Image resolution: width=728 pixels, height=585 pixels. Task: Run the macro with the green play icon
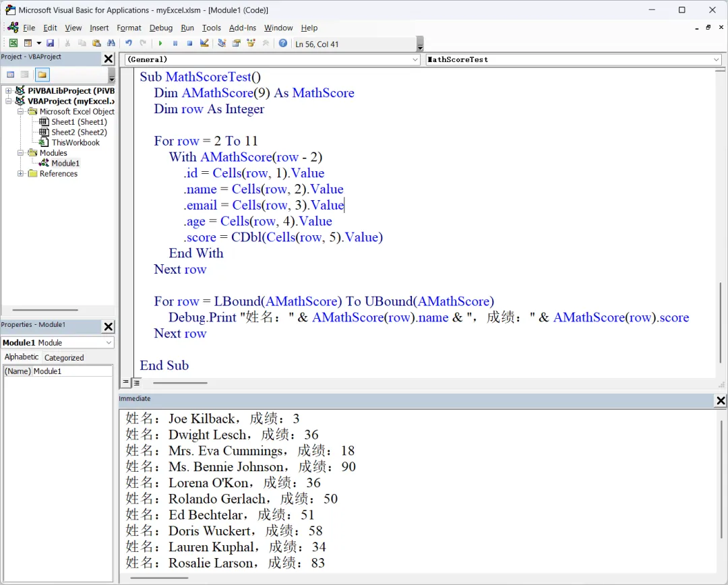pyautogui.click(x=160, y=43)
